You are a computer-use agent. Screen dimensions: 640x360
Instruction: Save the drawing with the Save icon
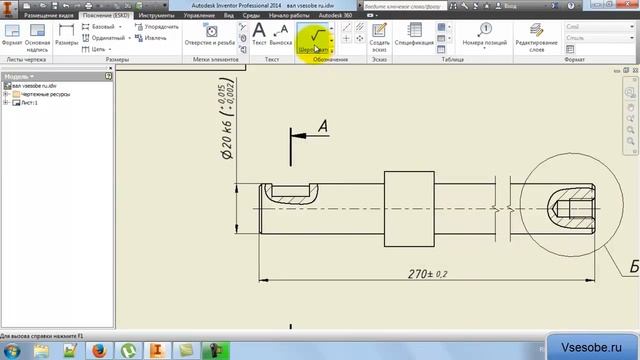(54, 6)
